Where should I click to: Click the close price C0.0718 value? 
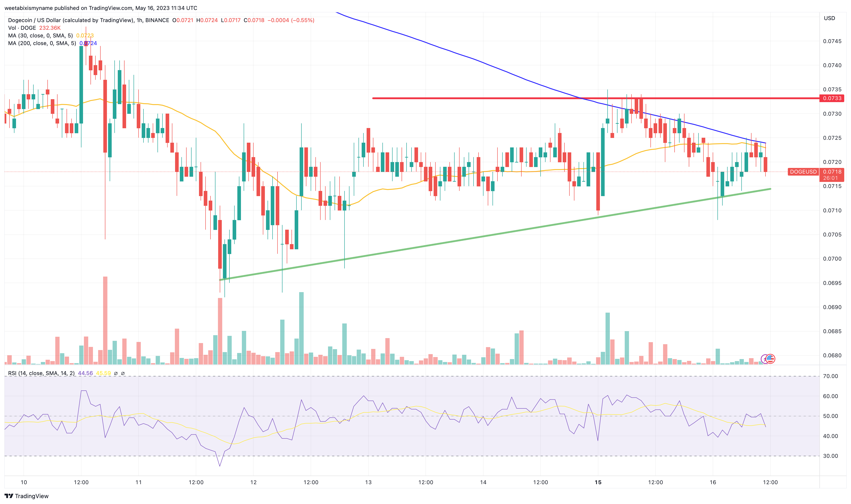click(x=254, y=20)
